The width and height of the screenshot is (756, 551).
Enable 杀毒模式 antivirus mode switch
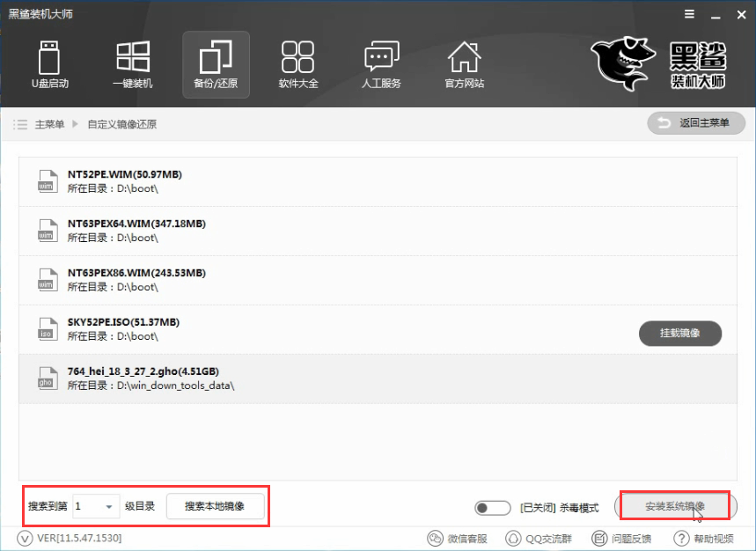[492, 508]
